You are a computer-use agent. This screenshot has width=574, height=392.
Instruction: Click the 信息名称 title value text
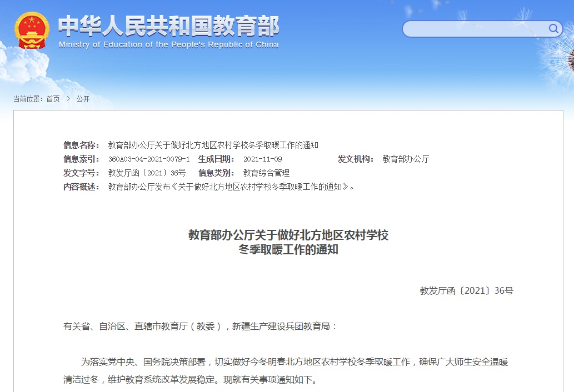pos(213,145)
